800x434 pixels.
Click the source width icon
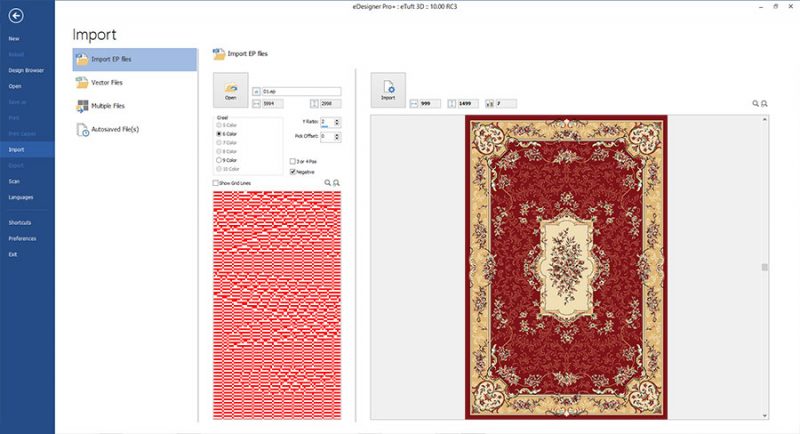tap(257, 104)
